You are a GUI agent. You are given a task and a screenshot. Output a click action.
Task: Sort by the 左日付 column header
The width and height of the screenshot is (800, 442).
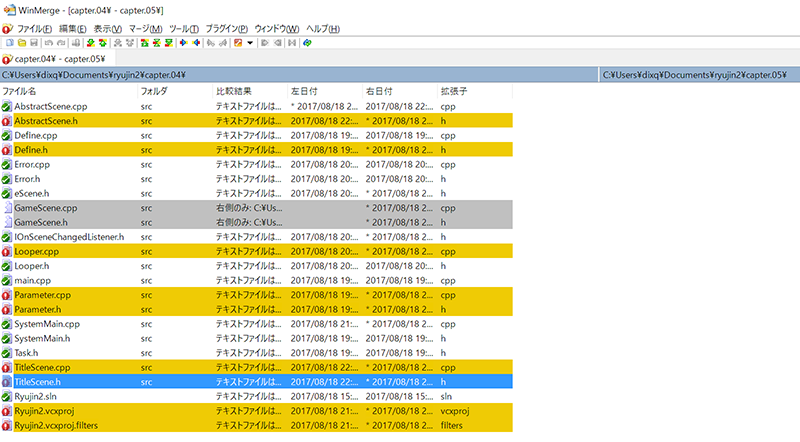(325, 91)
